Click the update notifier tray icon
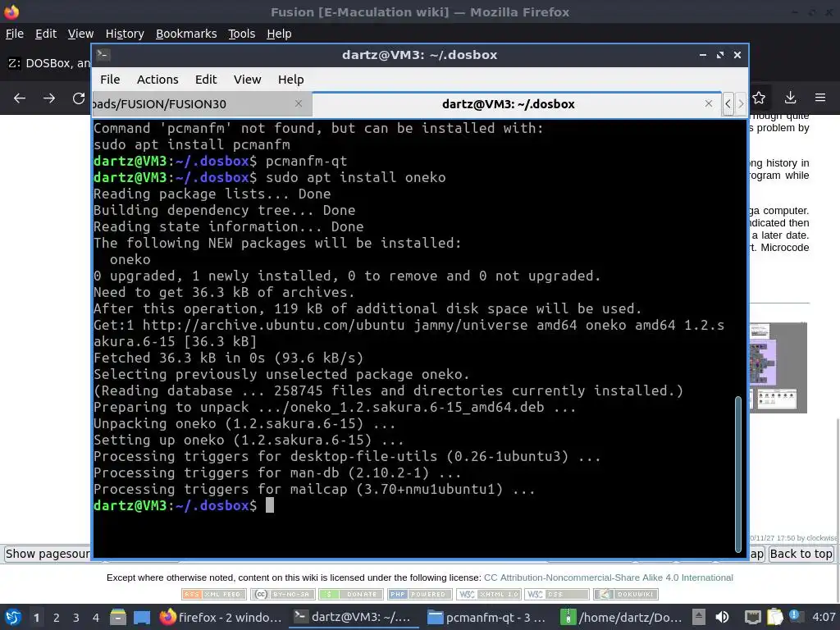Viewport: 840px width, 630px height. (x=796, y=616)
